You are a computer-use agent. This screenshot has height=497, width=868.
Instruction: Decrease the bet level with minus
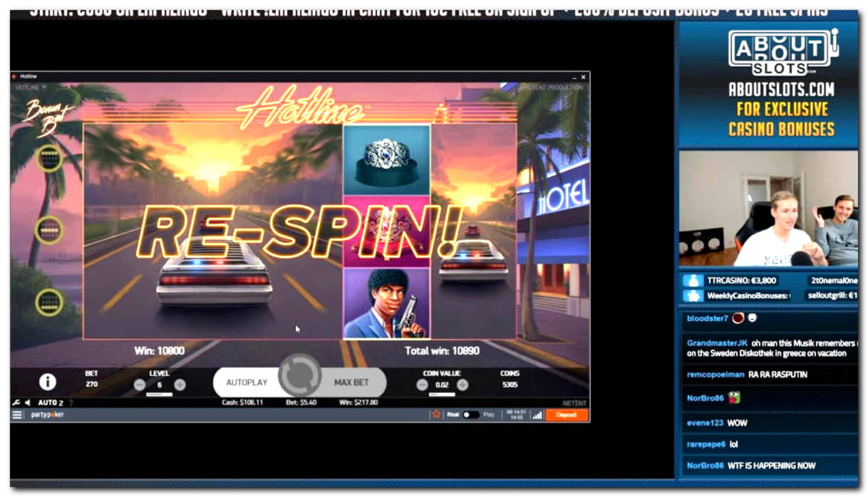coord(140,384)
